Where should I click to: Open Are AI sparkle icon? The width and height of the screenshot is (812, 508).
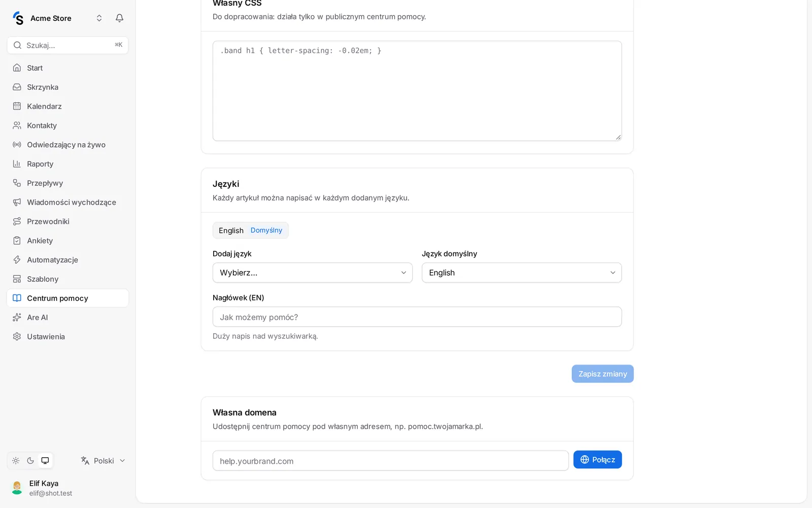(17, 317)
